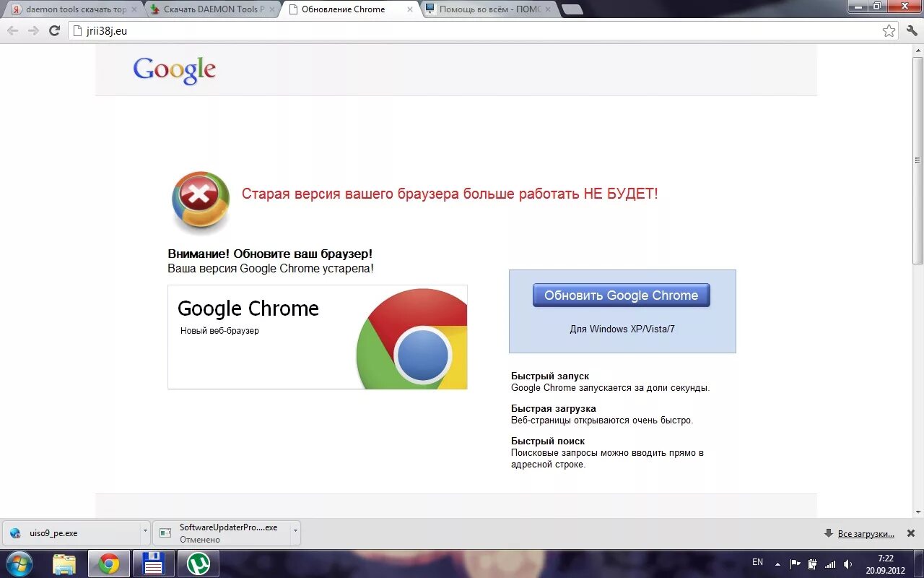Close the 'Скачать DAEMON Tools' tab
The image size is (924, 578).
tap(271, 9)
